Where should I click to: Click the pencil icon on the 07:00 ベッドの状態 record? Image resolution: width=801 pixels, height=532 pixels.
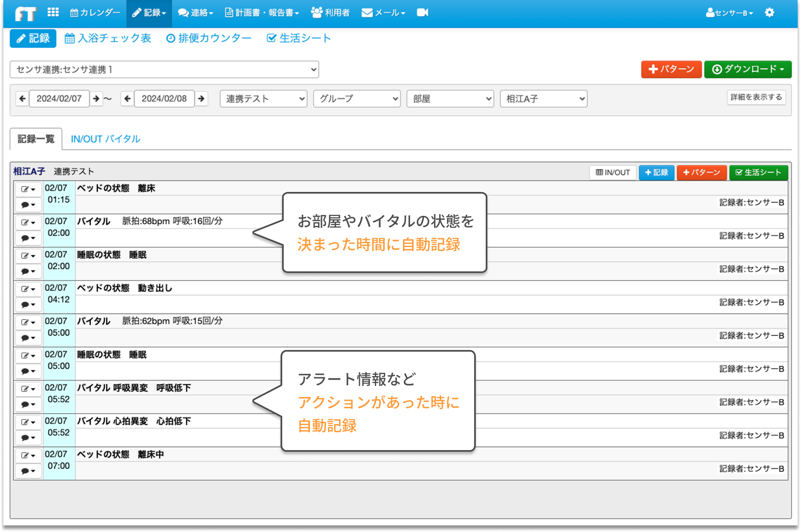click(28, 455)
